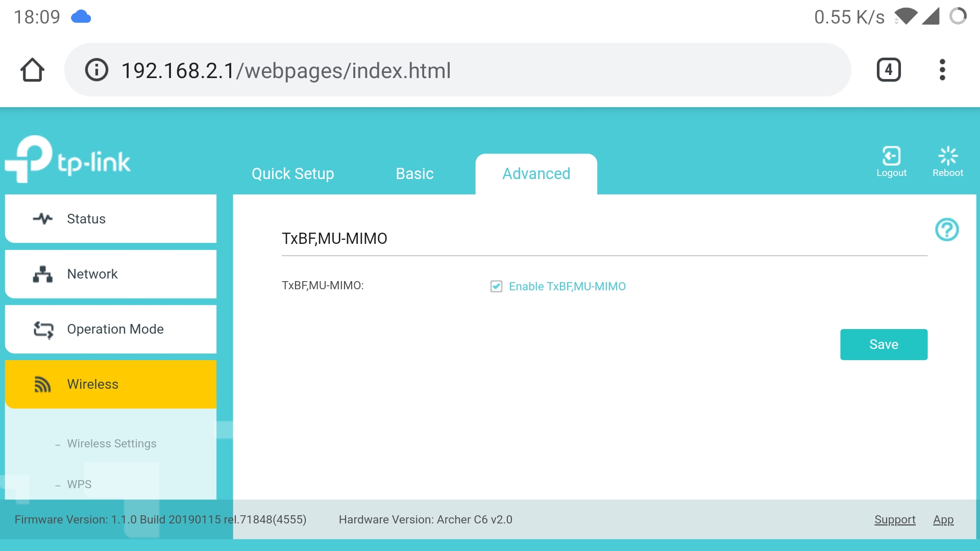Open the help question mark icon

947,230
